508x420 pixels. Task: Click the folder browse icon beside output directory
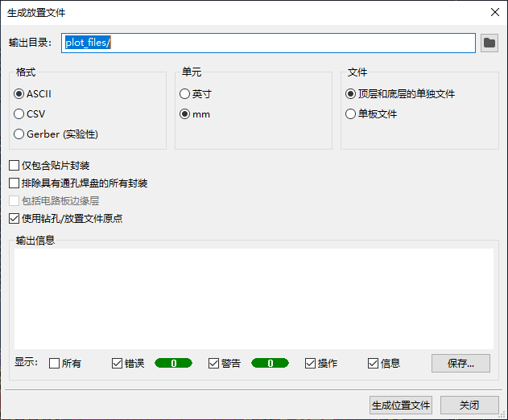tap(489, 43)
